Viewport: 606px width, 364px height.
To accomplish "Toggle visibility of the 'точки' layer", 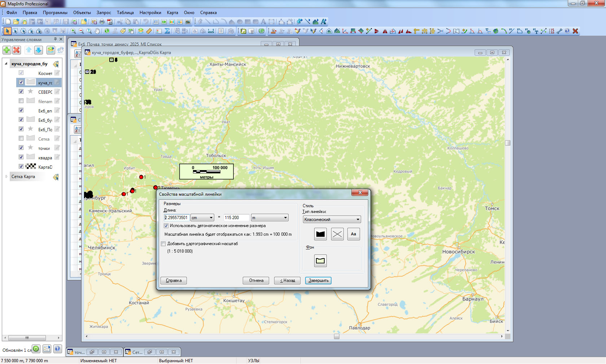I will pos(21,148).
